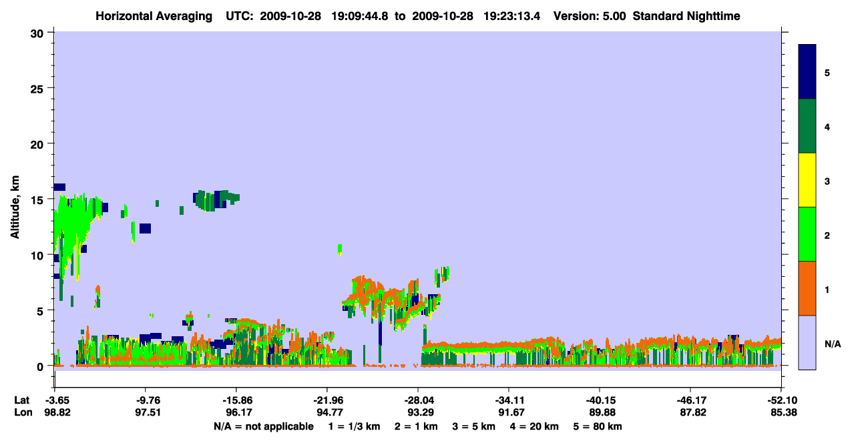Click latitude value '-46.17'
Image resolution: width=868 pixels, height=445 pixels.
pyautogui.click(x=690, y=400)
